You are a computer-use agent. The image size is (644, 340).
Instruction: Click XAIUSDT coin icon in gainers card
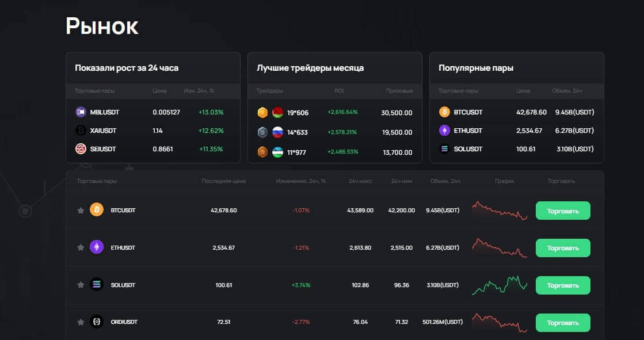[x=81, y=131]
